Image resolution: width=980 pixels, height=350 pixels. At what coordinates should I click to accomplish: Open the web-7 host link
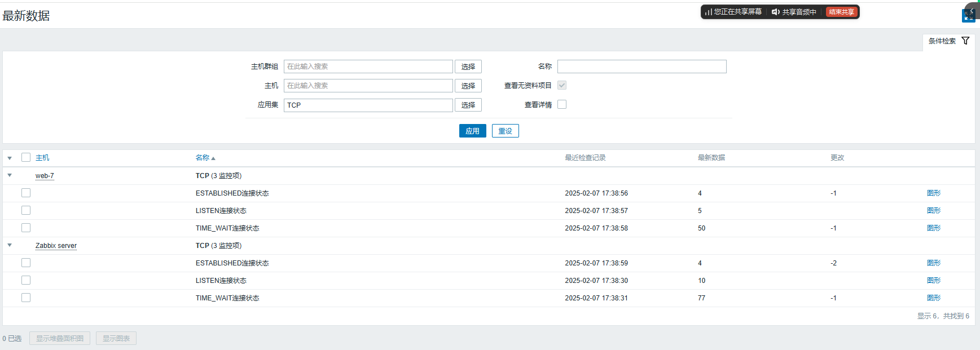45,176
